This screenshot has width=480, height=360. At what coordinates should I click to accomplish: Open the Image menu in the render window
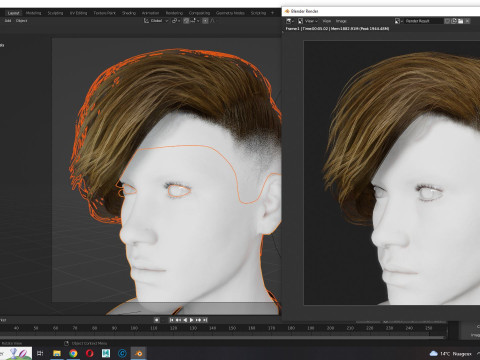tap(341, 21)
